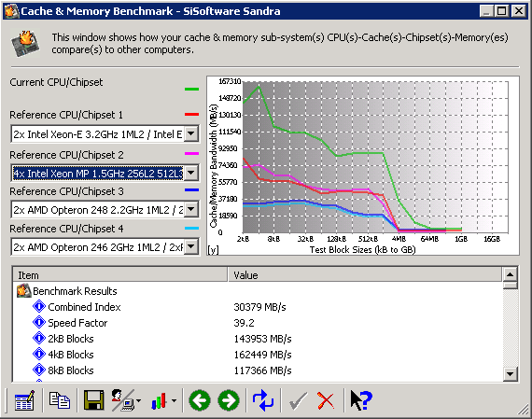Click the title bar Sandra flame icon
The height and width of the screenshot is (419, 532).
point(12,11)
